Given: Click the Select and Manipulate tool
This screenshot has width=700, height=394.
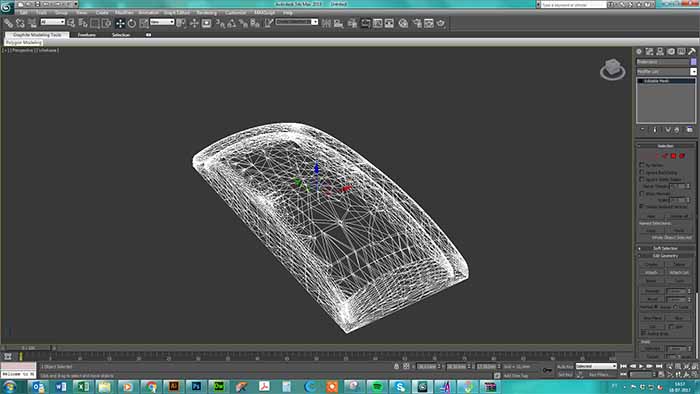Looking at the screenshot, I should point(194,23).
